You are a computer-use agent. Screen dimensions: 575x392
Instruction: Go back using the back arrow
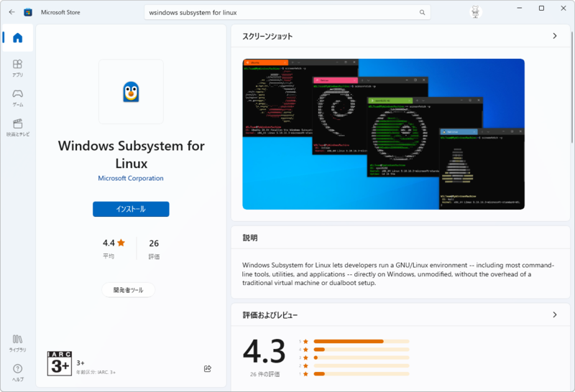(11, 12)
